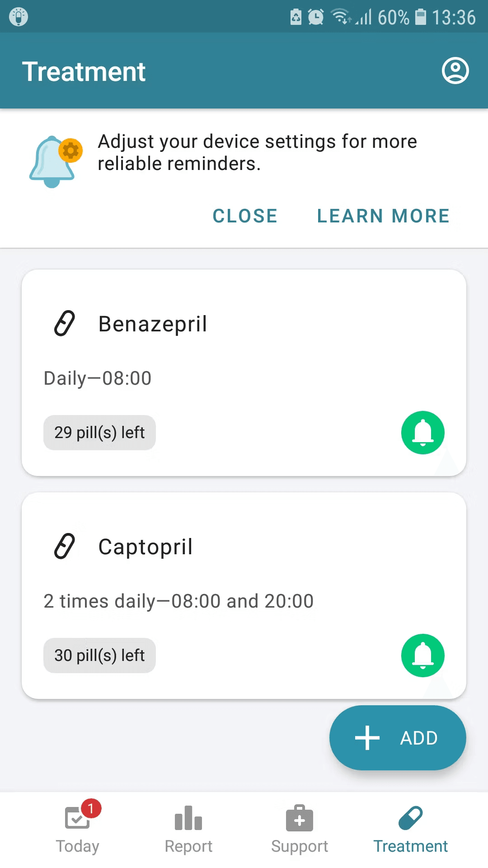The height and width of the screenshot is (868, 488).
Task: Tap the 30 pill(s) left badge
Action: tap(99, 656)
